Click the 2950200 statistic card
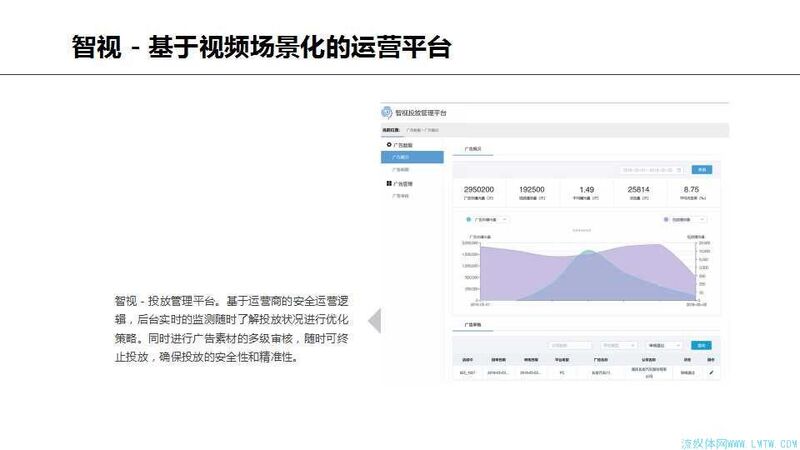800x450 pixels. point(480,193)
